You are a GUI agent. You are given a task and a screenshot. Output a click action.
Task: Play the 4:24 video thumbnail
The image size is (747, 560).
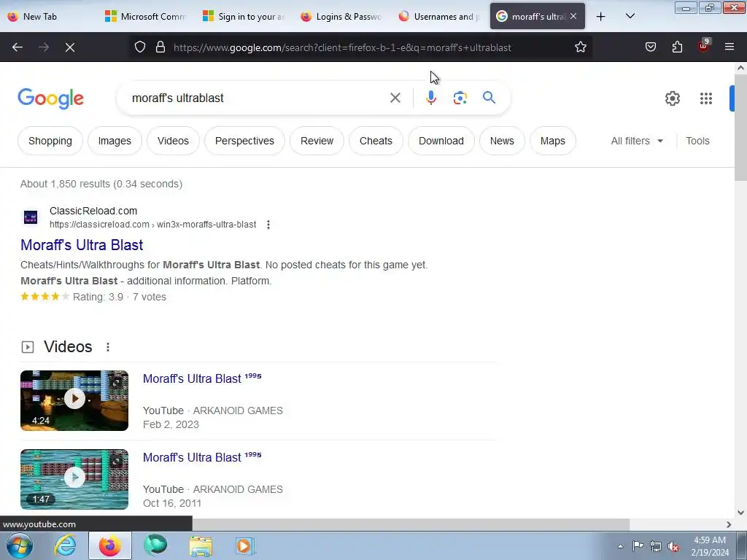click(74, 400)
